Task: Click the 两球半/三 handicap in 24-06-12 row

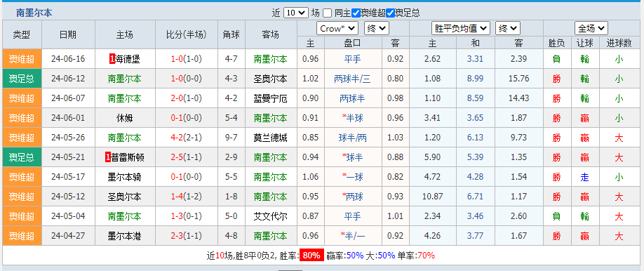Action: click(352, 79)
